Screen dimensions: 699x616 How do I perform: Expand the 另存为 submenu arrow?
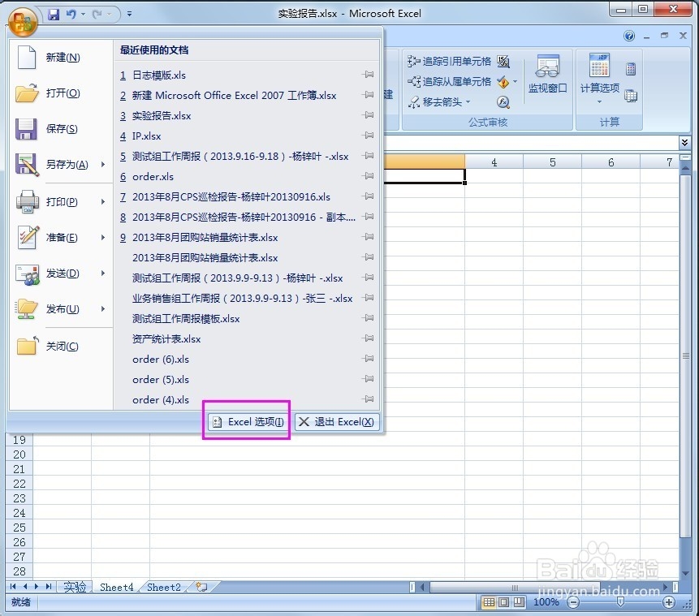click(103, 165)
